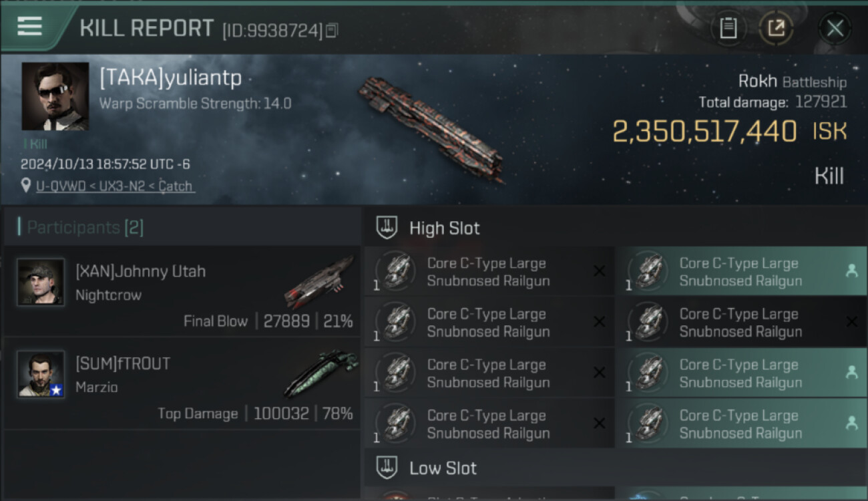Close the kill report window

pos(835,28)
